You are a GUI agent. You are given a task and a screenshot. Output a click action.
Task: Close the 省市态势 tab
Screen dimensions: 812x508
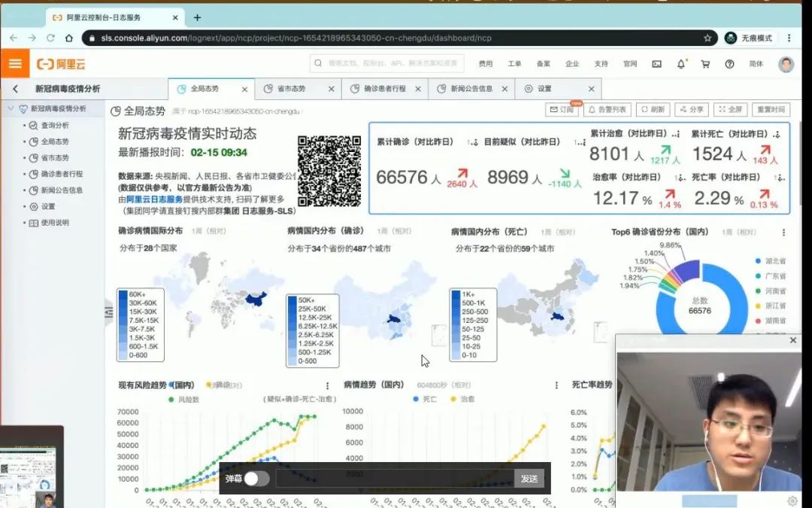coord(332,89)
